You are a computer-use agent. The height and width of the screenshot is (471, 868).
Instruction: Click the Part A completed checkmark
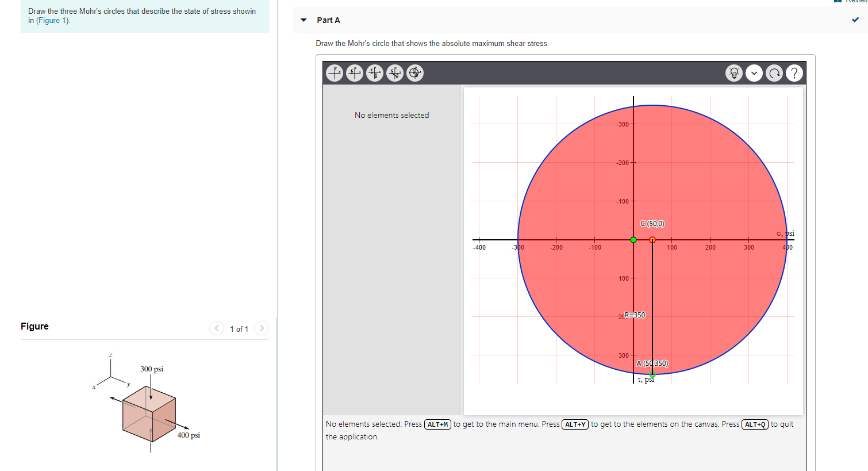(855, 20)
